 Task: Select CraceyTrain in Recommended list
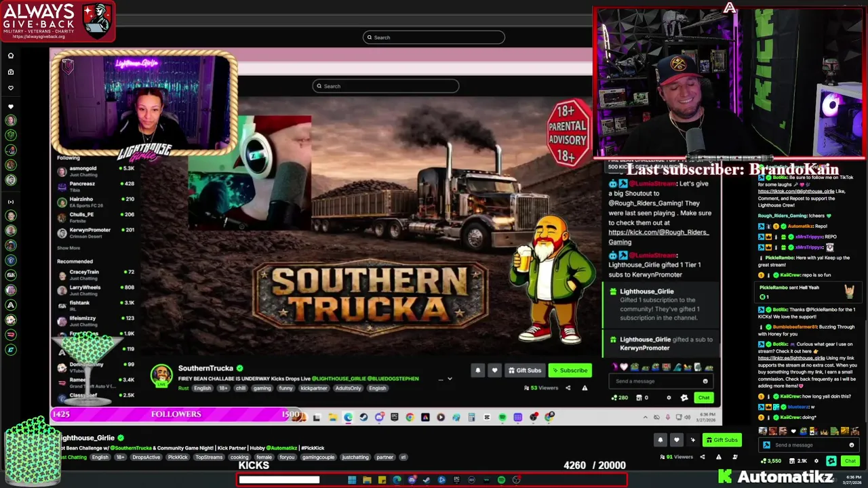(x=96, y=275)
